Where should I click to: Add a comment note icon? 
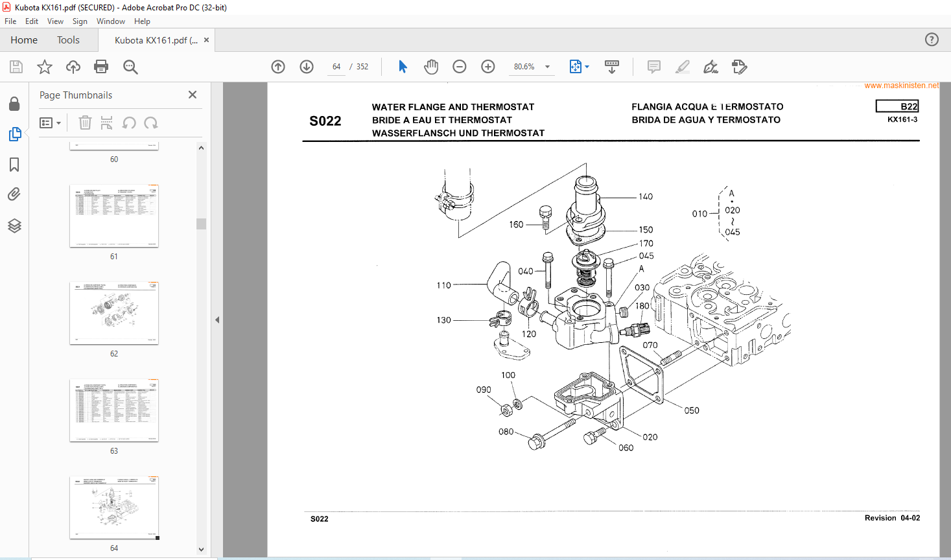(654, 67)
